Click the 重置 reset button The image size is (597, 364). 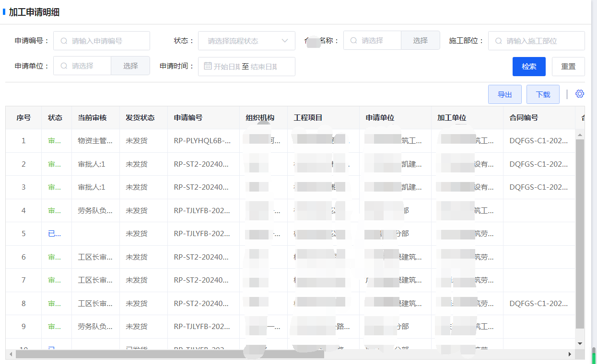(x=568, y=67)
